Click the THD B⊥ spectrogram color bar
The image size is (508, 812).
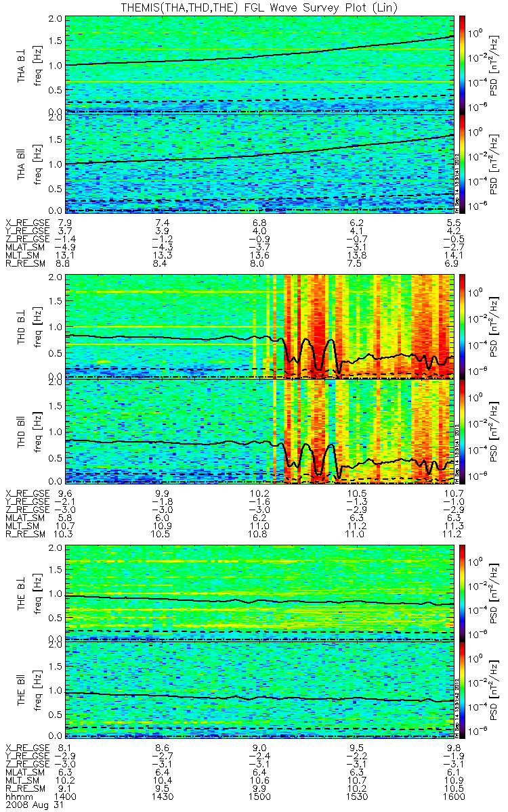[x=463, y=325]
